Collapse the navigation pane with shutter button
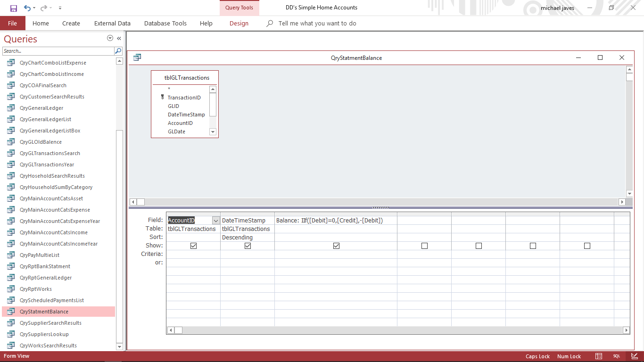The width and height of the screenshot is (644, 362). pyautogui.click(x=119, y=38)
